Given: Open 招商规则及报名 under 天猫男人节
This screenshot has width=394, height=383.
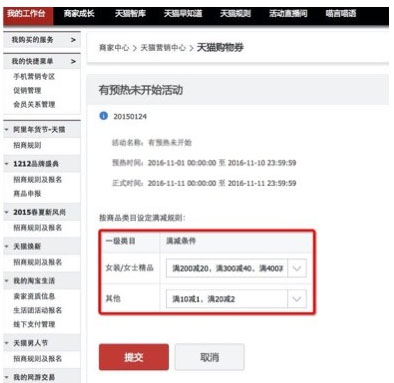Looking at the screenshot, I should [x=37, y=359].
